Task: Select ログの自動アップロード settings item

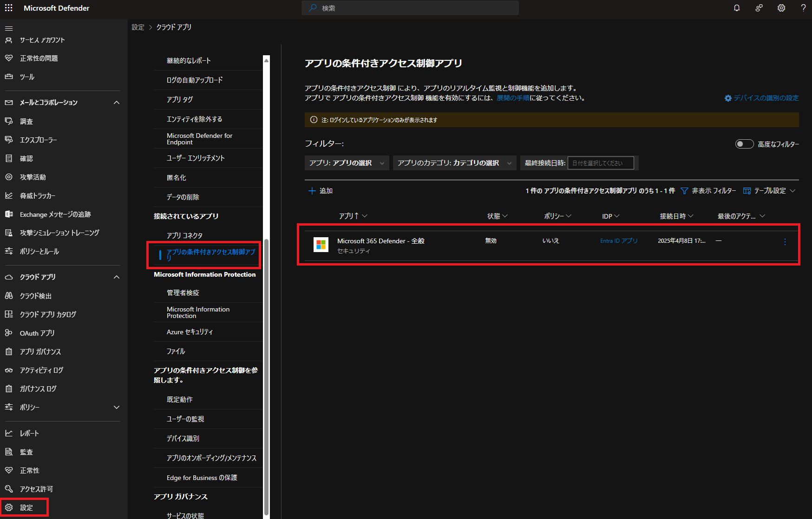Action: coord(208,80)
